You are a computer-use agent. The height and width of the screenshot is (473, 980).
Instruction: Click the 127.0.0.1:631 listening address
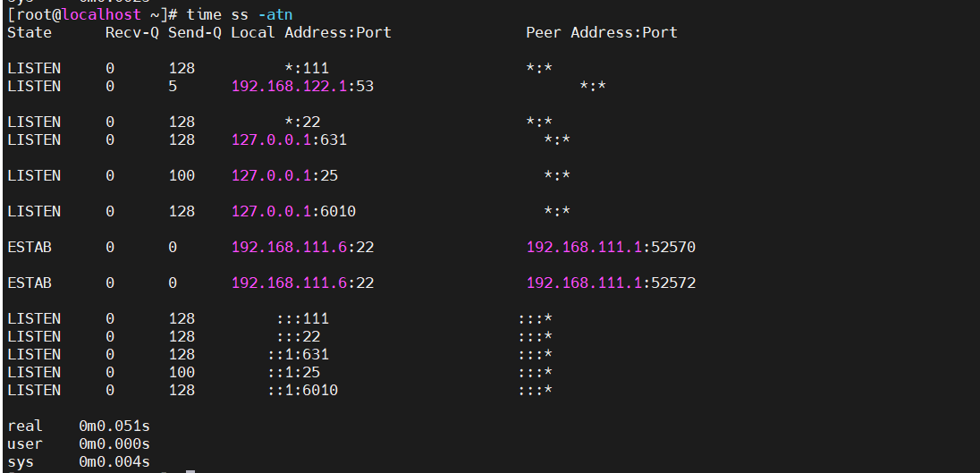pyautogui.click(x=289, y=139)
